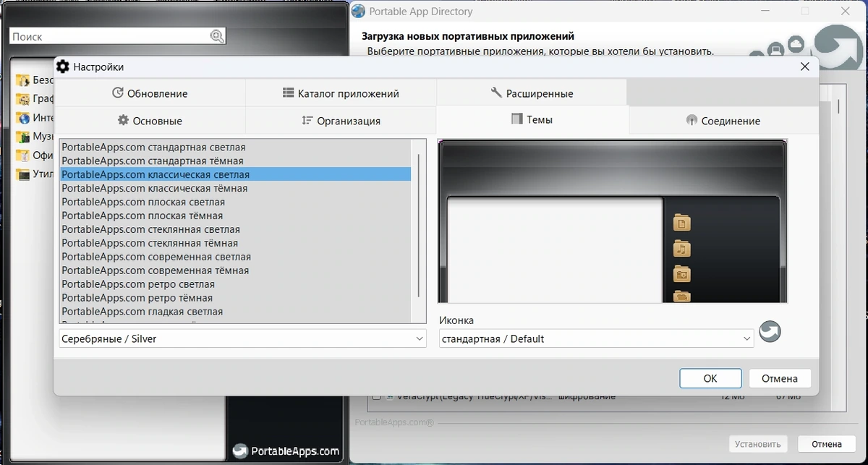Switch to the Обновление tab
This screenshot has height=465, width=868.
click(x=150, y=93)
